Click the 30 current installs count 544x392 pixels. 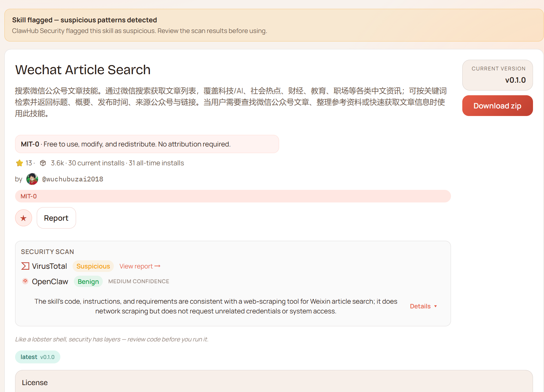click(x=96, y=163)
